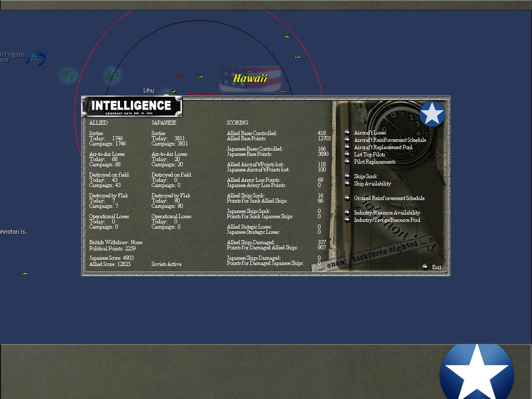Select the yellow ship icon directly above the Hawaii label
This screenshot has width=532, height=399.
click(250, 71)
